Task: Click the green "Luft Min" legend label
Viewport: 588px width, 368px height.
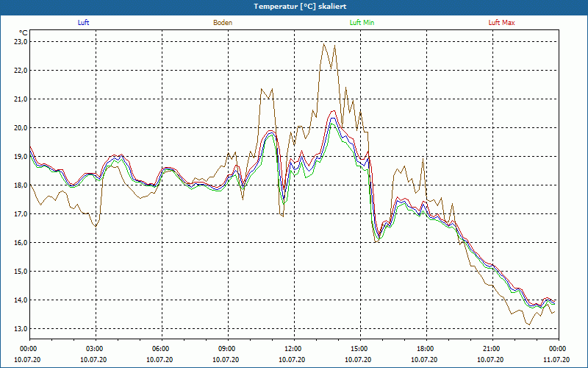Action: click(362, 23)
